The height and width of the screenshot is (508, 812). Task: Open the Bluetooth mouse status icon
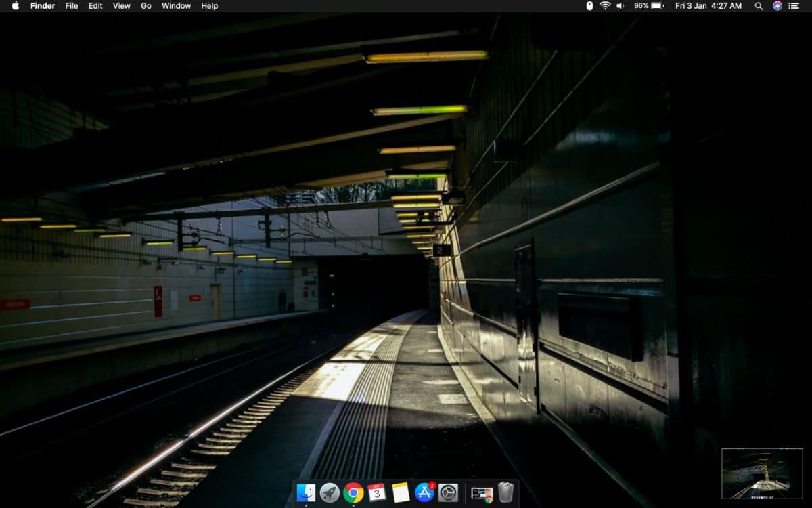click(588, 6)
